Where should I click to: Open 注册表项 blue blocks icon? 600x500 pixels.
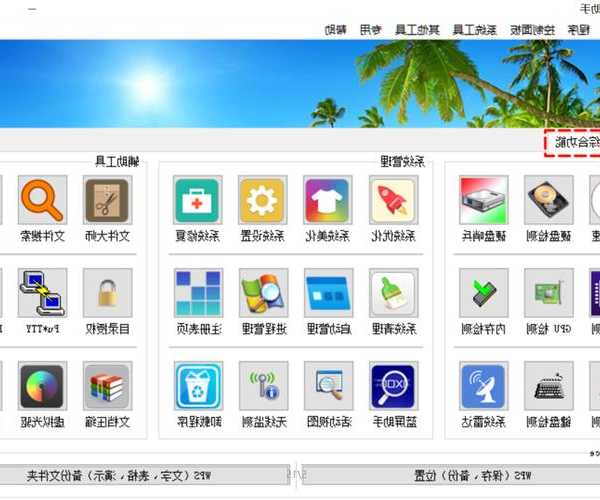coord(197,293)
